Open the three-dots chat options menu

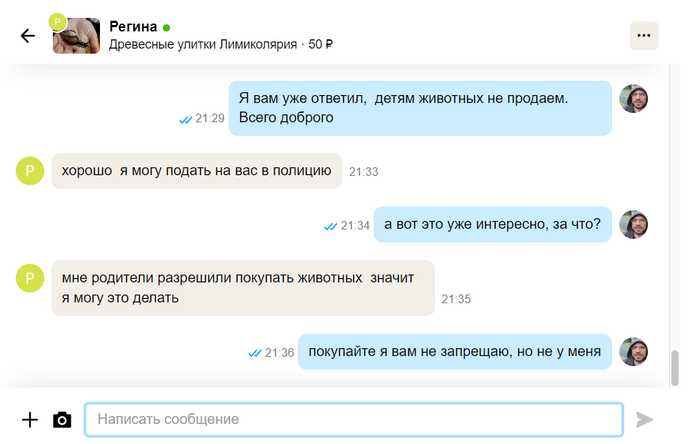644,36
